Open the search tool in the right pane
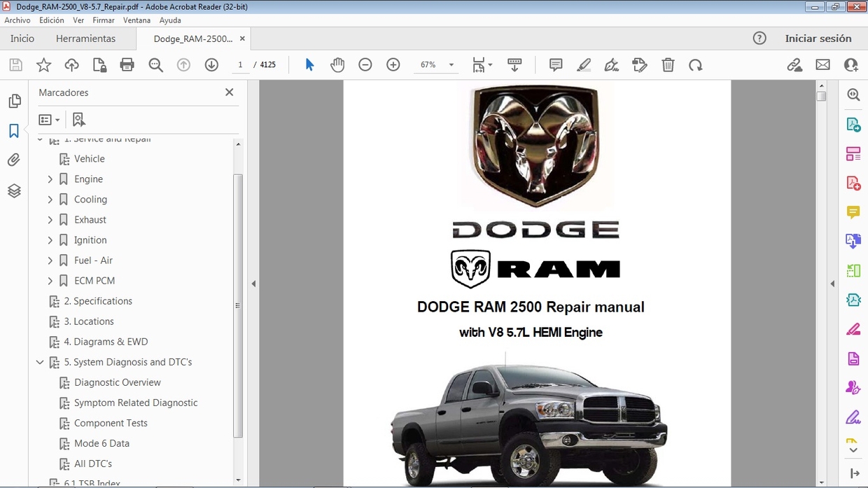Screen dimensions: 868x488 pos(853,94)
